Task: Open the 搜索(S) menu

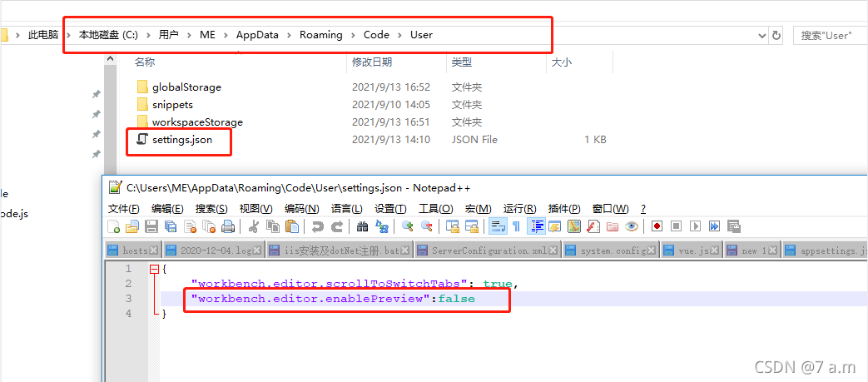Action: point(211,209)
